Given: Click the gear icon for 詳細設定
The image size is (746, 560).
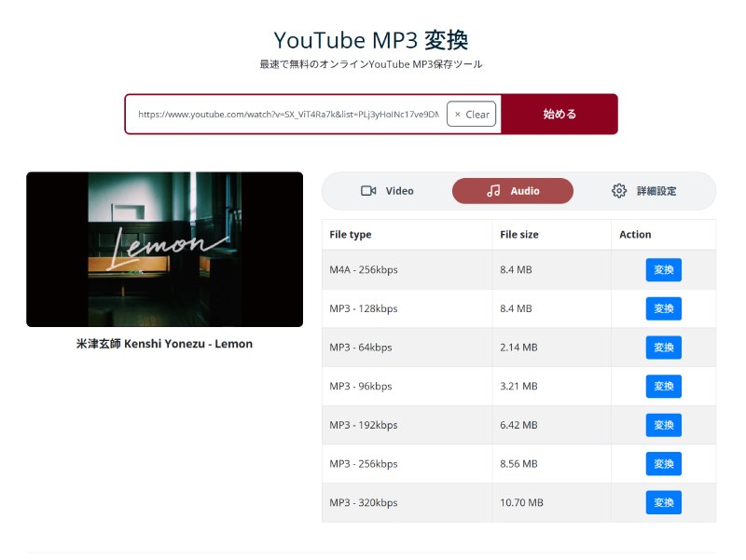Looking at the screenshot, I should coord(619,191).
